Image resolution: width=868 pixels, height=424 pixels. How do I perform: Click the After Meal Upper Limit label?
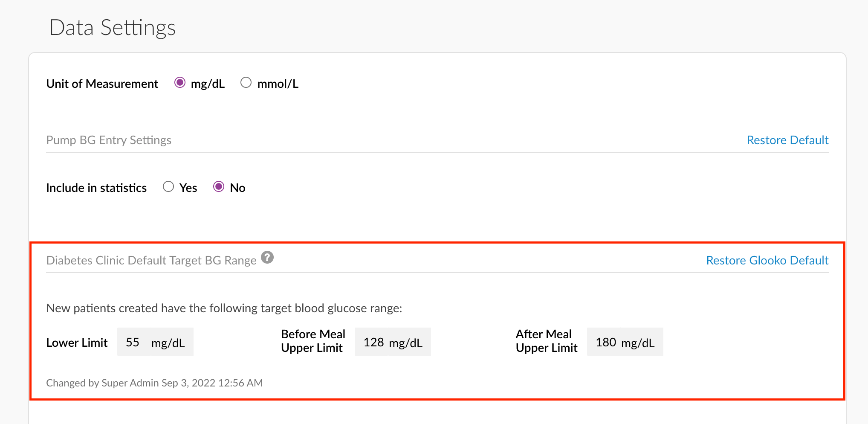click(x=546, y=341)
